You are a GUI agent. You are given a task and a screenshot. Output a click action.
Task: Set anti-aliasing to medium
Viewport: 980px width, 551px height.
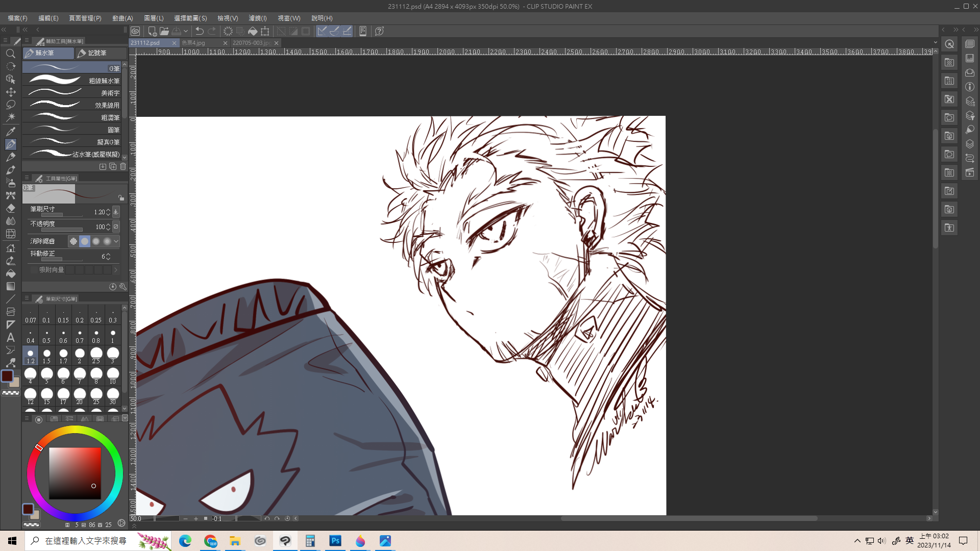[x=96, y=241]
